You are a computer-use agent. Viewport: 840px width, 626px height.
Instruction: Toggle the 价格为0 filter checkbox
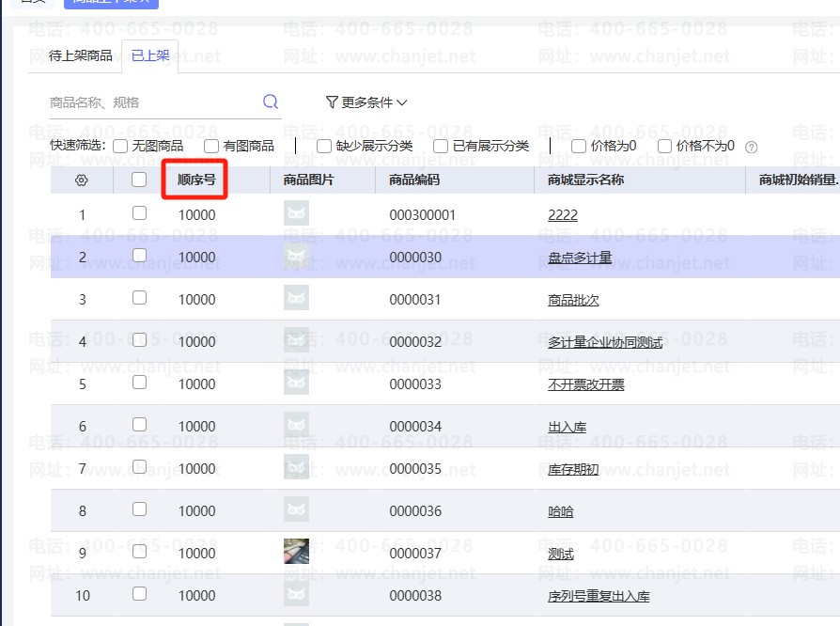click(x=579, y=146)
